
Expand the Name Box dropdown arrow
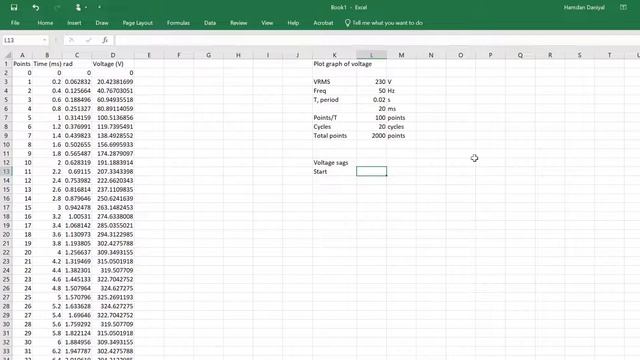click(44, 40)
